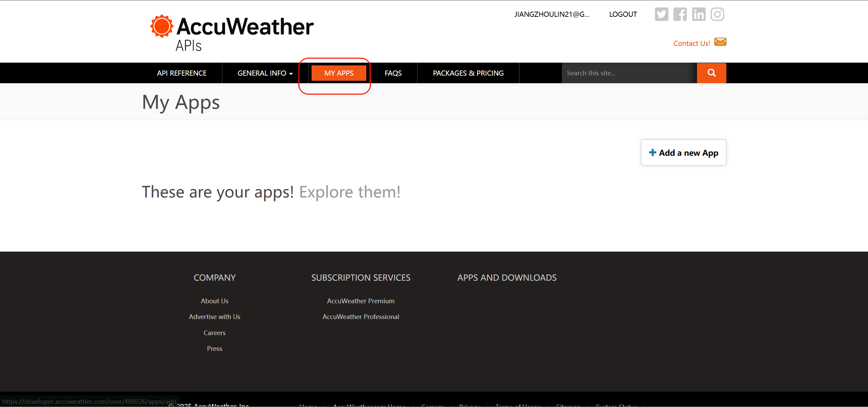
Task: Open the FAQs menu item
Action: click(393, 73)
